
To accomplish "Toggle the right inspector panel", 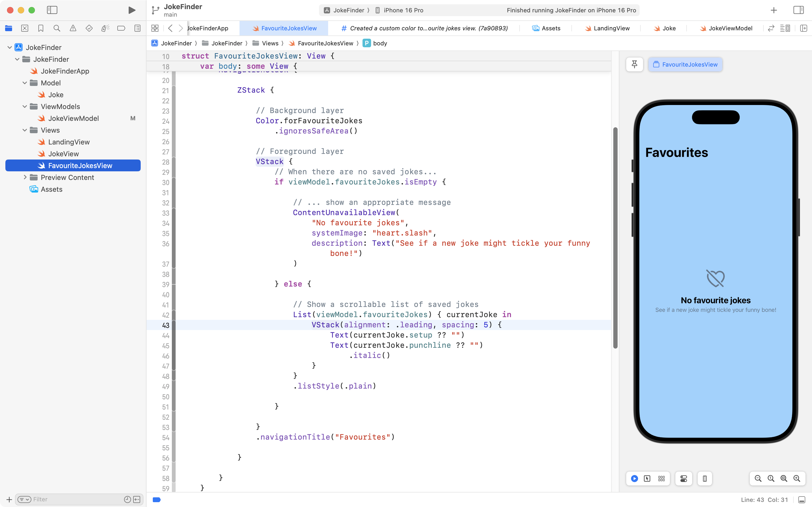I will coord(798,10).
